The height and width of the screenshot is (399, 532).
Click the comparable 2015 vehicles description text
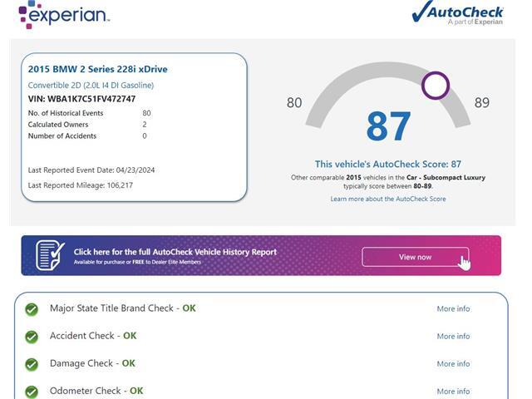pos(388,182)
